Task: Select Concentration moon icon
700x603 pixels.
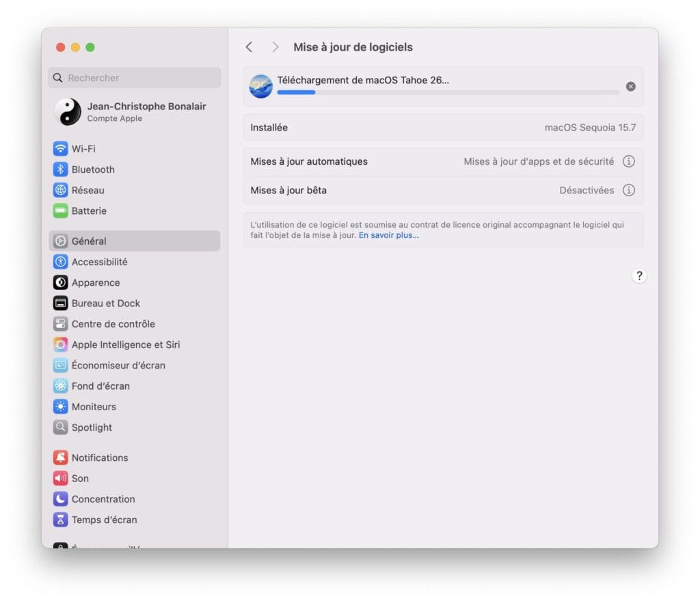Action: click(x=60, y=499)
